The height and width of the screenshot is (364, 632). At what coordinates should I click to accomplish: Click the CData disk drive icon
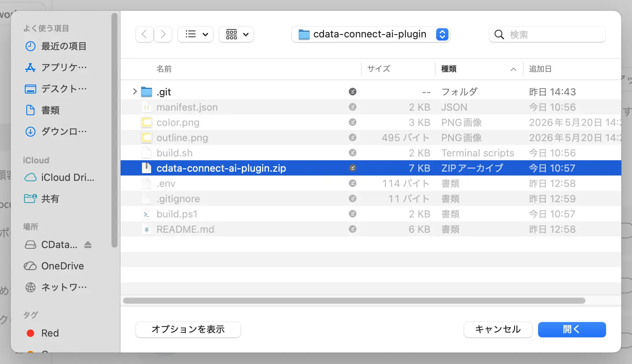click(30, 245)
